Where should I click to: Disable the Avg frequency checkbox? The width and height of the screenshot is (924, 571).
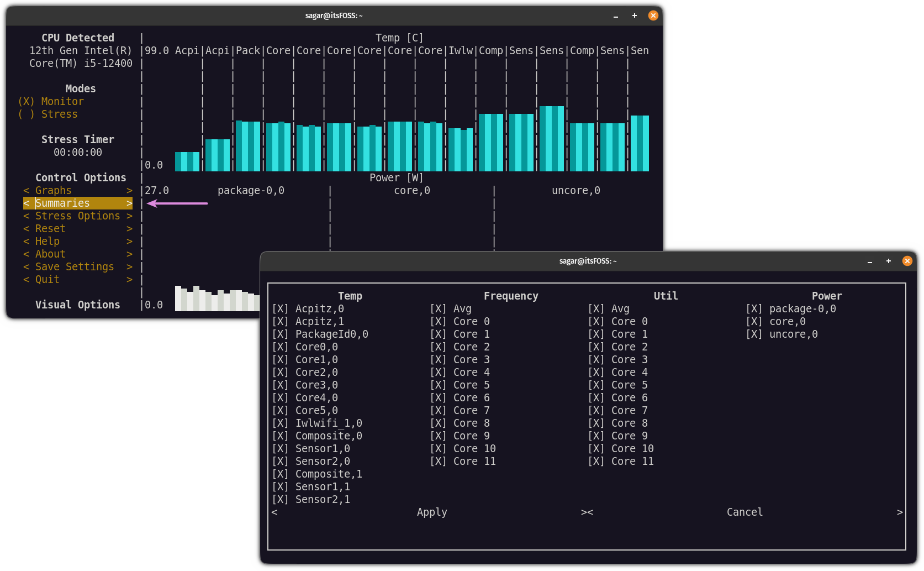click(438, 308)
